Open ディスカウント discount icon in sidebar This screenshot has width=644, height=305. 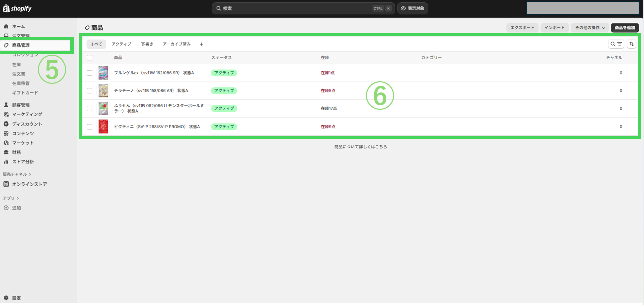(x=6, y=124)
